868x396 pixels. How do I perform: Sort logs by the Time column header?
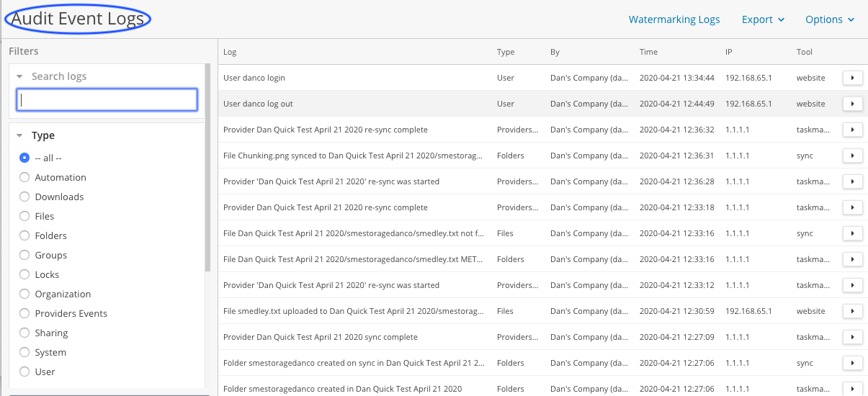[648, 52]
